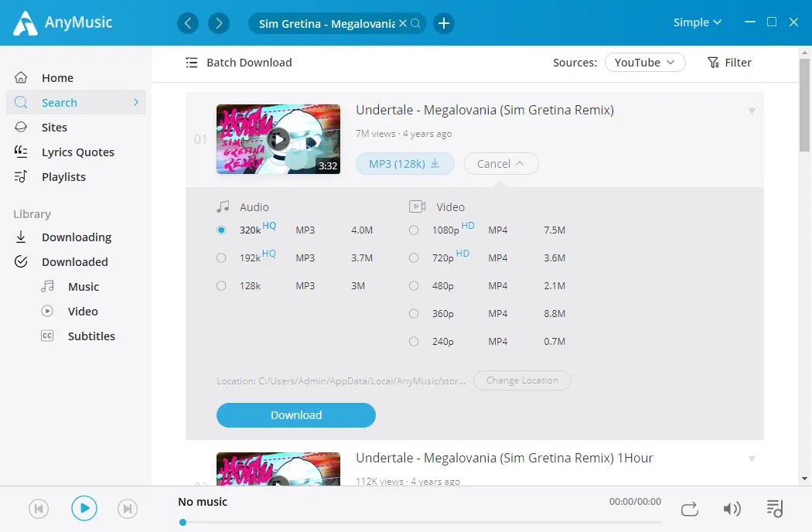
Task: Click the blue Download button
Action: pyautogui.click(x=295, y=415)
